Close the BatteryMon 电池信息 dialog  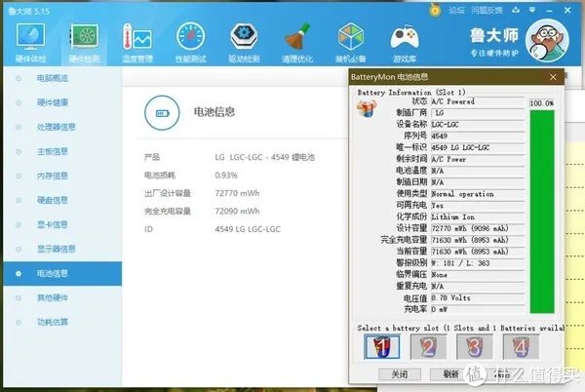pos(553,77)
